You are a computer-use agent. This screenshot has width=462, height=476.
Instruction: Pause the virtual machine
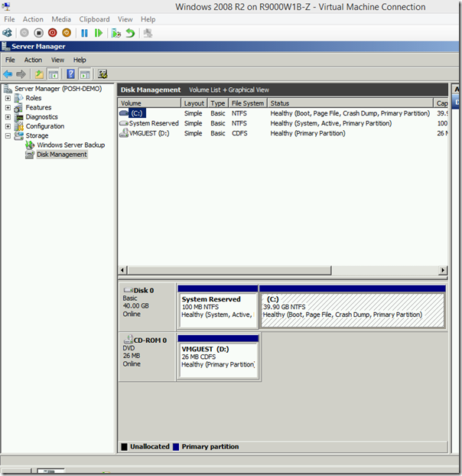click(84, 33)
